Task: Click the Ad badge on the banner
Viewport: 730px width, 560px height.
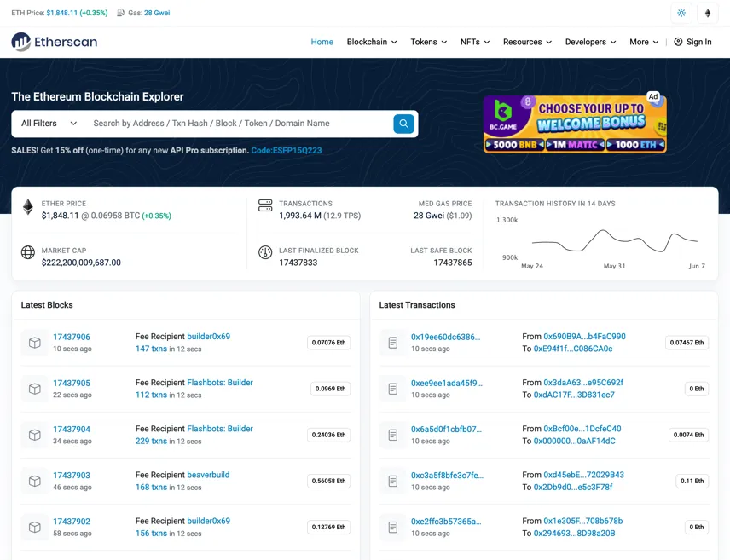Action: [653, 96]
